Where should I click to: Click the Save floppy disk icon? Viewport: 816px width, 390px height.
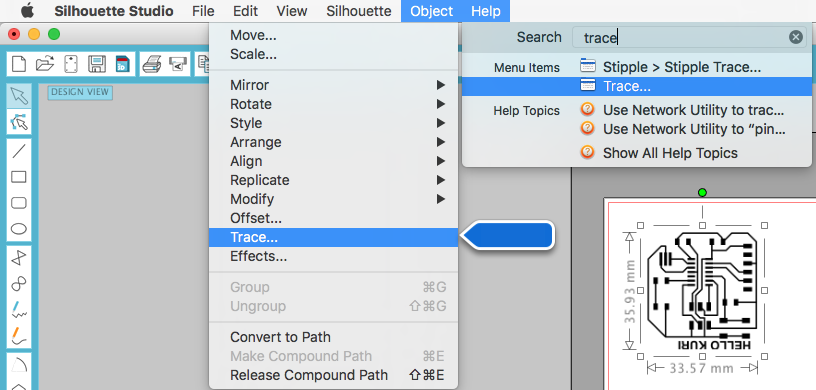click(x=97, y=64)
